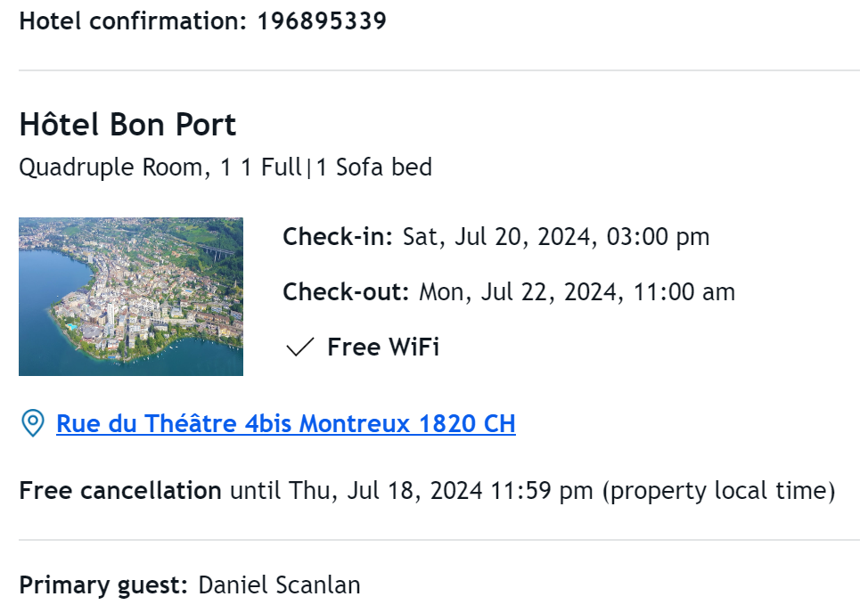
Task: Select the guest name Daniel Scanlan
Action: pyautogui.click(x=279, y=585)
